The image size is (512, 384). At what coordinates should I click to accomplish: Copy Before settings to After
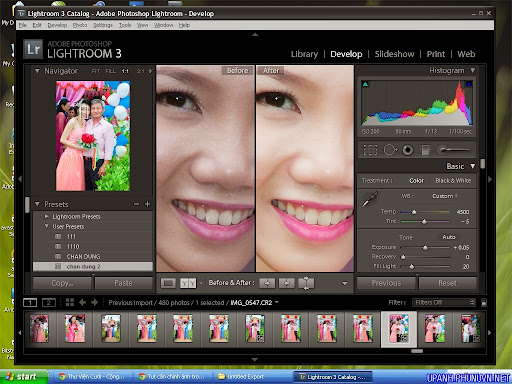tap(267, 283)
